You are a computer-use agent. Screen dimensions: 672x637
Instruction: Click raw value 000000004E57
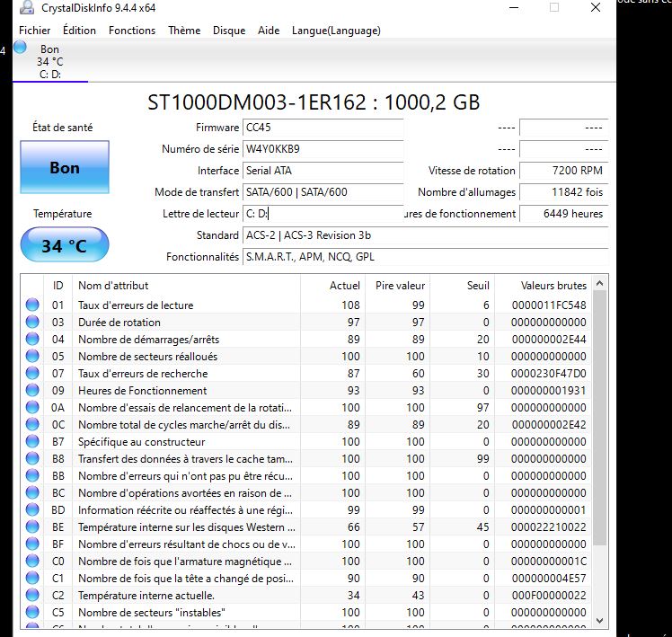pyautogui.click(x=549, y=579)
